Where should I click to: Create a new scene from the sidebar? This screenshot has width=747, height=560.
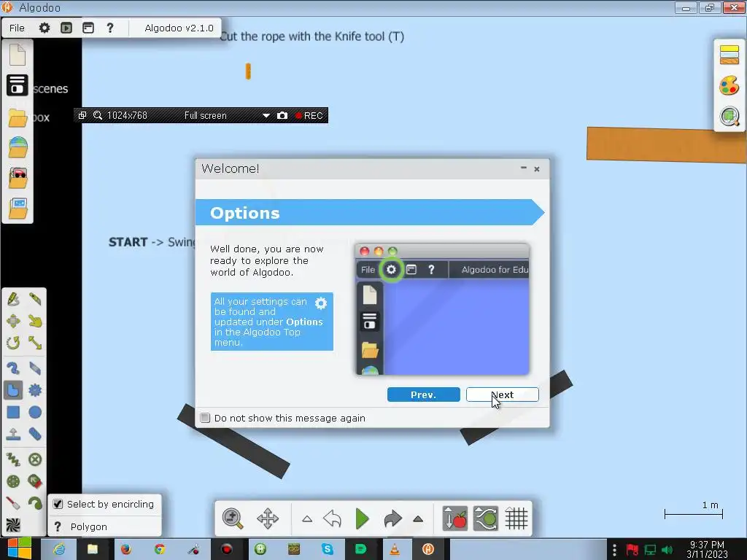pos(18,55)
